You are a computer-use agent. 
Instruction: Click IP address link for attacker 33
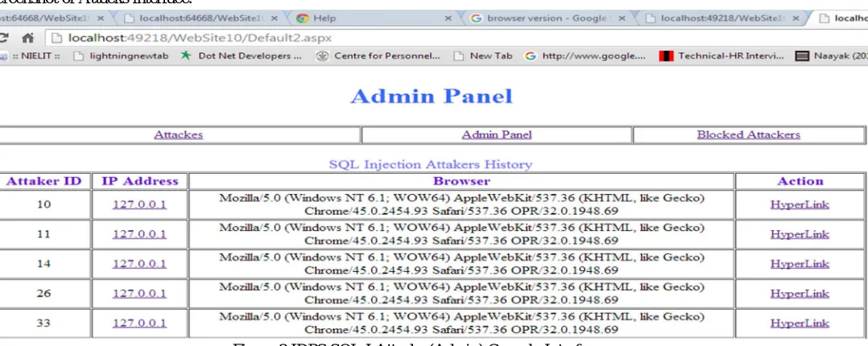point(139,323)
